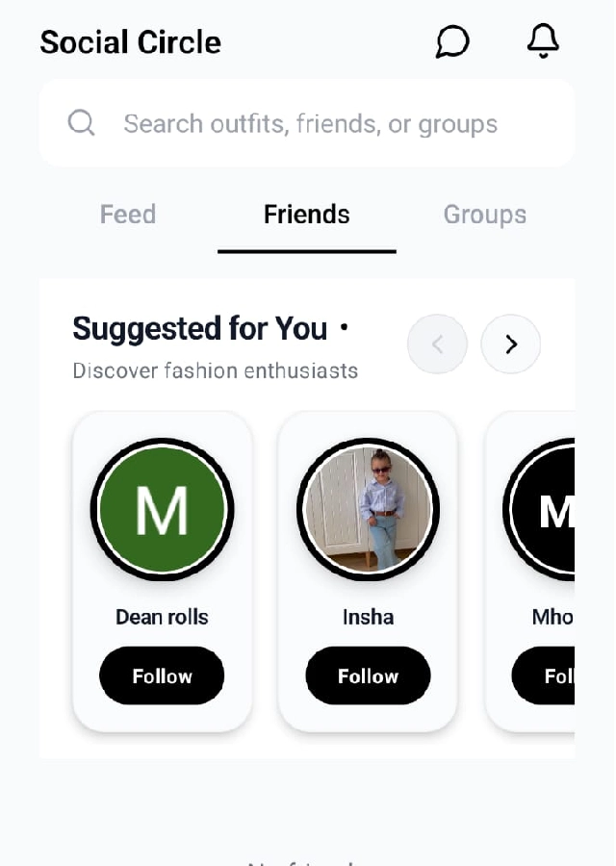Open Insha's profile photo

coord(368,509)
